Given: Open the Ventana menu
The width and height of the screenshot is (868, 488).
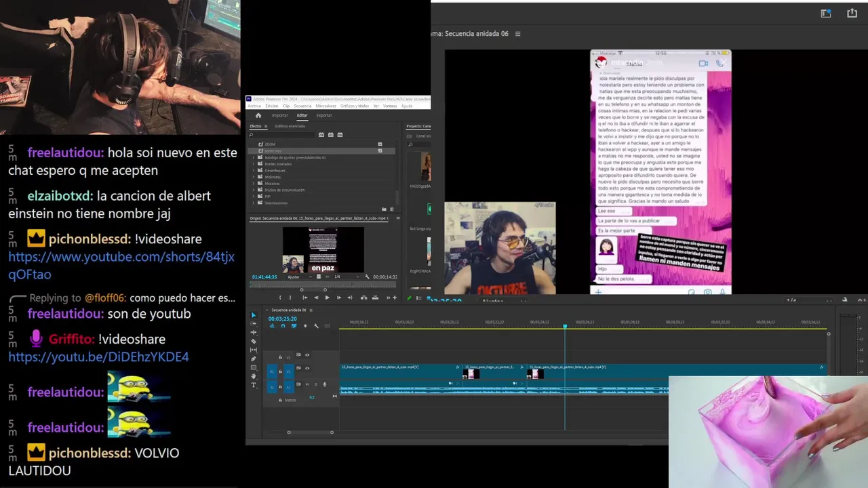Looking at the screenshot, I should (x=390, y=106).
